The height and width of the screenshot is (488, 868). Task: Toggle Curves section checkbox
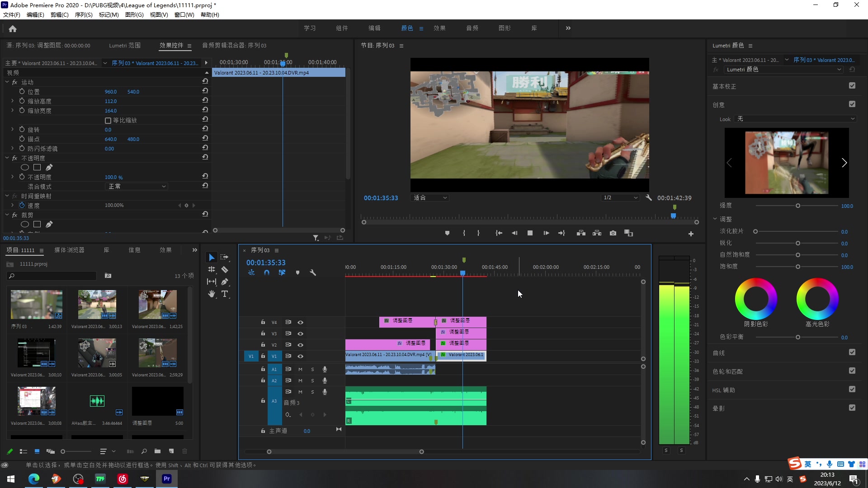(x=852, y=352)
